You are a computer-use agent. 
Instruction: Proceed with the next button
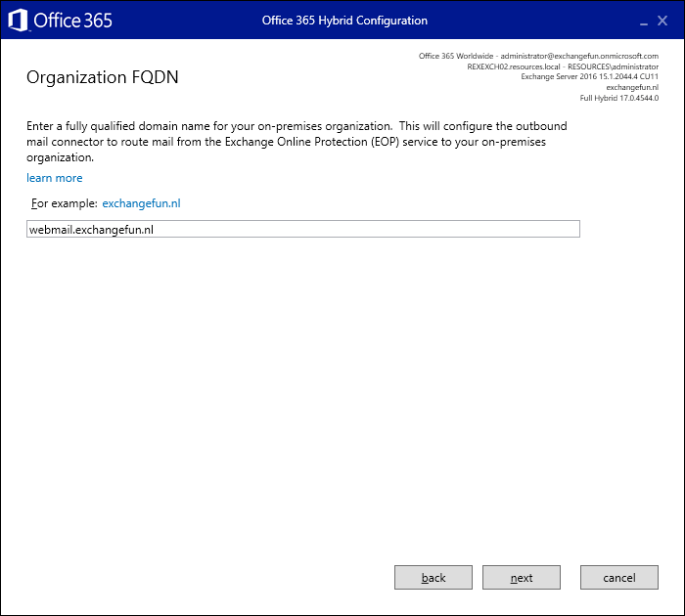pos(522,578)
